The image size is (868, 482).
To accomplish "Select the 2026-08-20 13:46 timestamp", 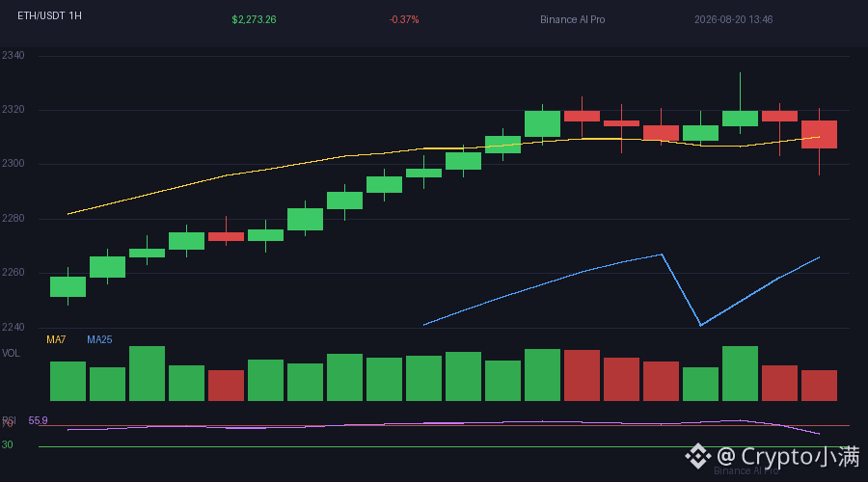I will [734, 20].
